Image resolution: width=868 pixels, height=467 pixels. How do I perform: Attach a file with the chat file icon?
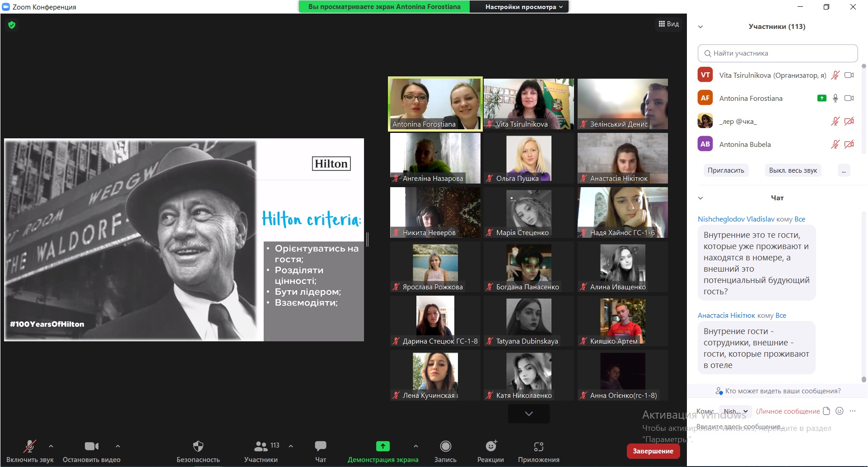pos(826,411)
